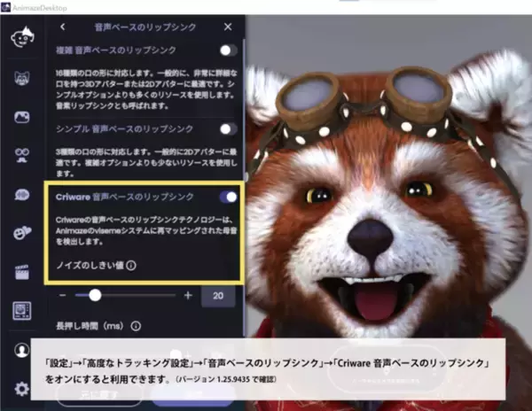The width and height of the screenshot is (532, 411).
Task: Disable Criware 音声ベースのリップシンク toggle
Action: [228, 197]
